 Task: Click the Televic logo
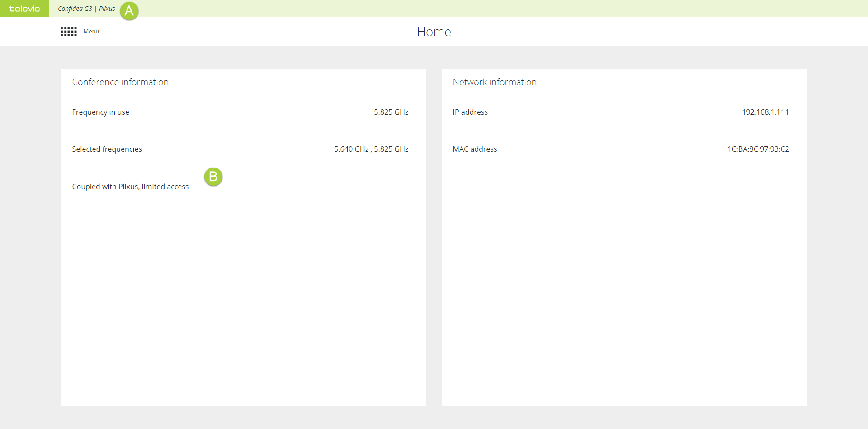(24, 9)
